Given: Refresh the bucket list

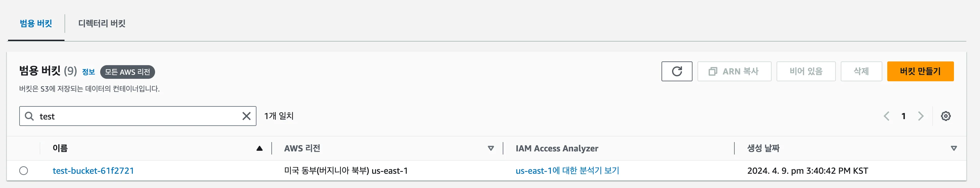Looking at the screenshot, I should coord(677,71).
